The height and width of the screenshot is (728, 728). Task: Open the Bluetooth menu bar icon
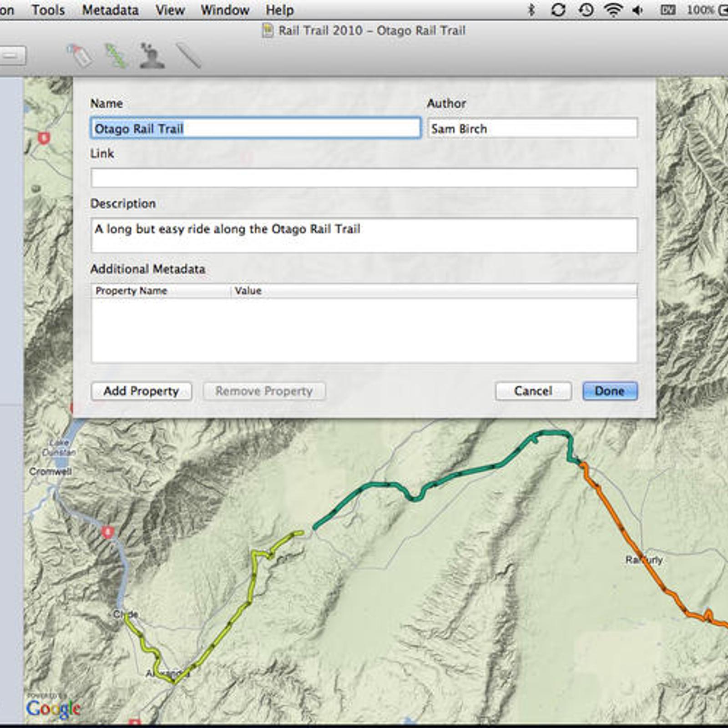pos(531,10)
